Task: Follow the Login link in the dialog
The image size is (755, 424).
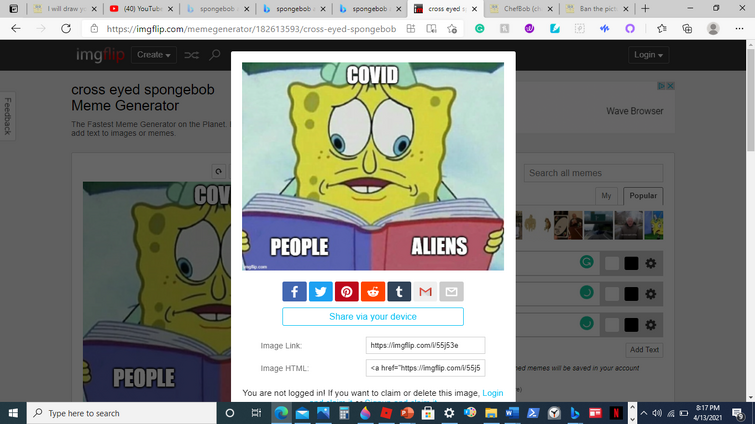Action: coord(493,393)
